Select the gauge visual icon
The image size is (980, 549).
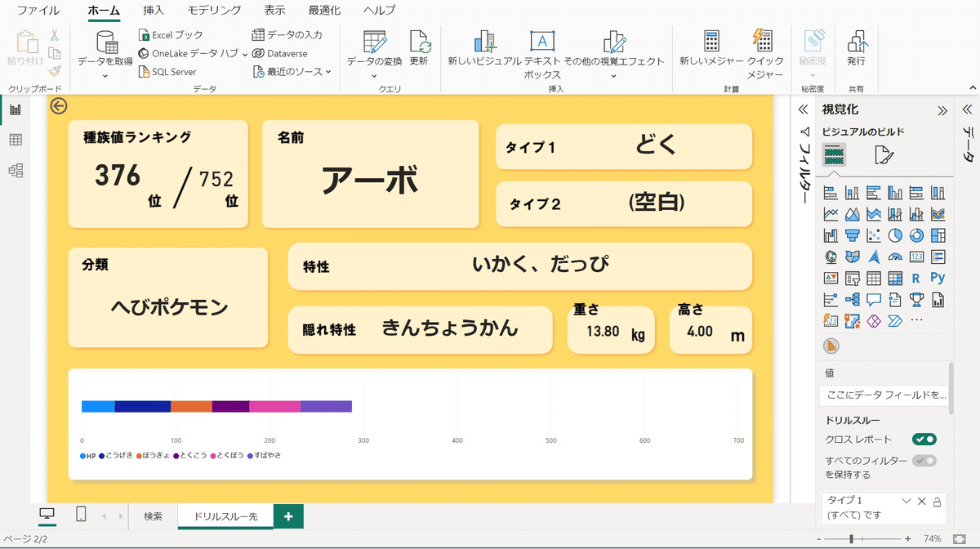(895, 257)
